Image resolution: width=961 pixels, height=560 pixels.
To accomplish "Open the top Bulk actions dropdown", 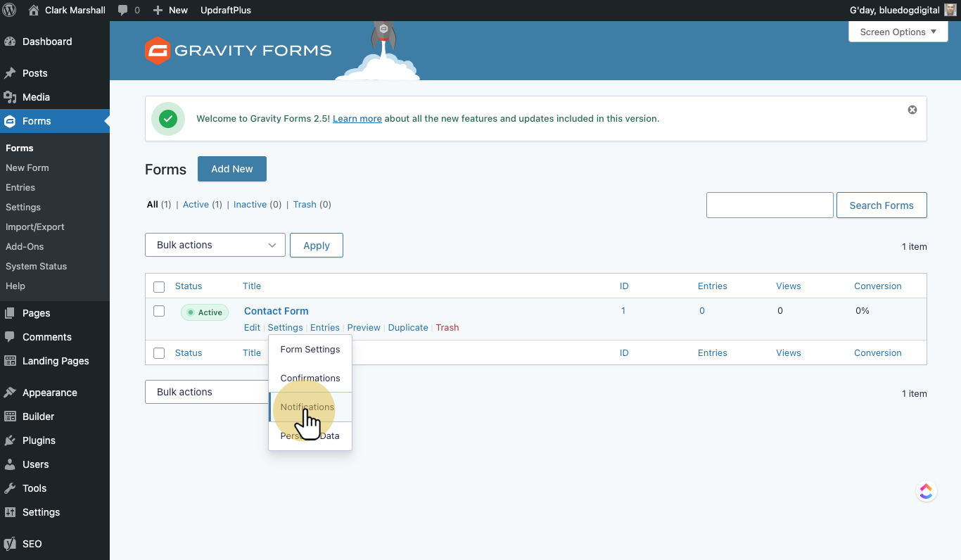I will tap(215, 245).
